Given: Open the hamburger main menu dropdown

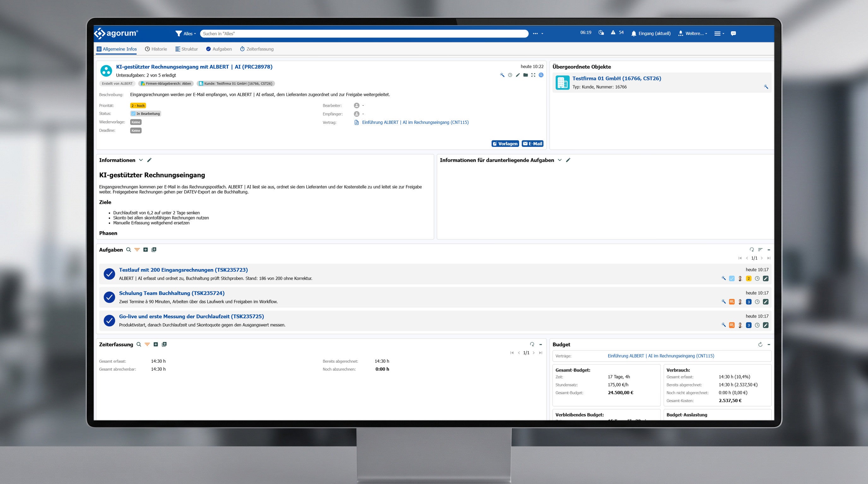Looking at the screenshot, I should [719, 34].
